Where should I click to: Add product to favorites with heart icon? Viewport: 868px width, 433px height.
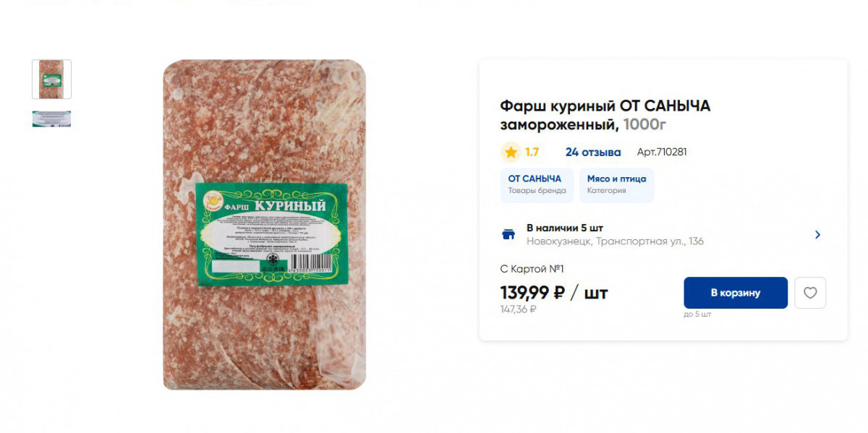click(810, 293)
